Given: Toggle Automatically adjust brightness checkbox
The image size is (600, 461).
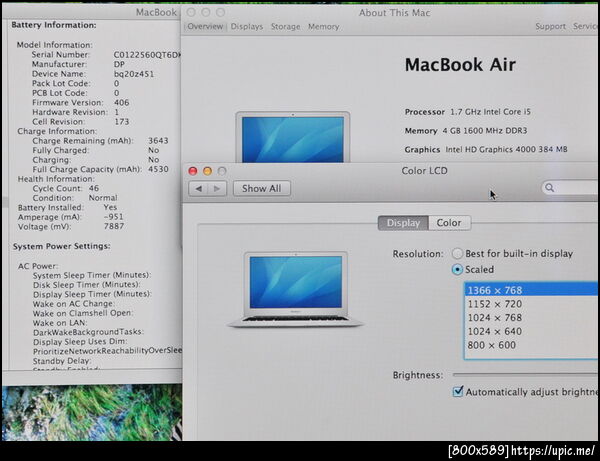Looking at the screenshot, I should click(x=458, y=392).
